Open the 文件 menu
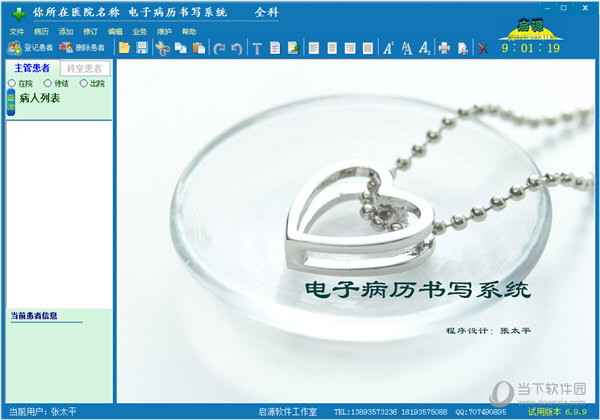 tap(16, 32)
